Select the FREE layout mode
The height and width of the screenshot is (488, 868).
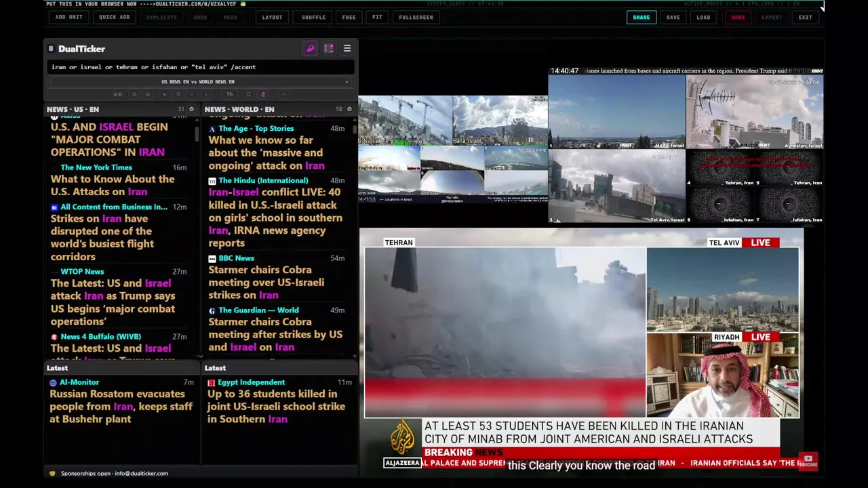pyautogui.click(x=349, y=17)
